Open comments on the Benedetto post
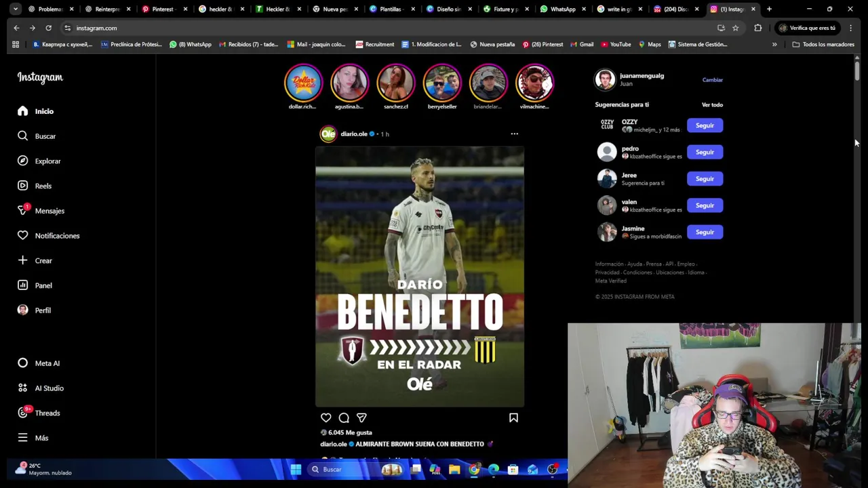868x488 pixels. click(x=344, y=418)
